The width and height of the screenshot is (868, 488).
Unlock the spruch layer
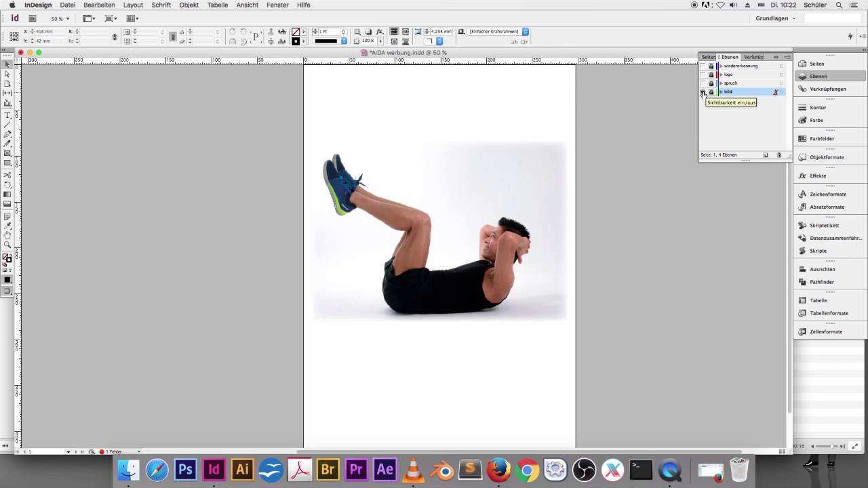coord(711,83)
